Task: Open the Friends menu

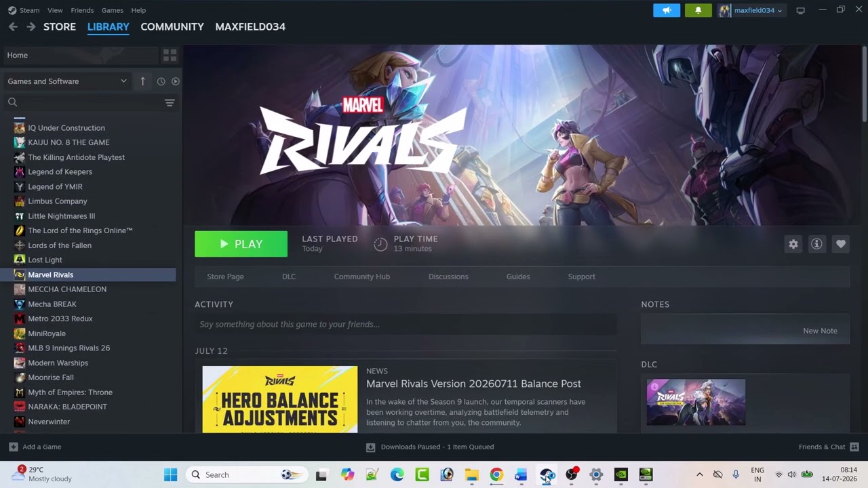Action: (82, 10)
